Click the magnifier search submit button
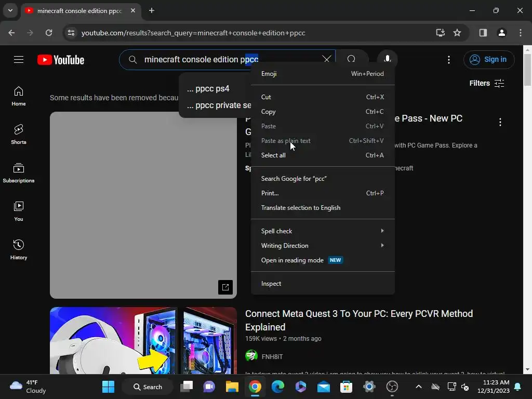This screenshot has width=532, height=399. tap(352, 59)
